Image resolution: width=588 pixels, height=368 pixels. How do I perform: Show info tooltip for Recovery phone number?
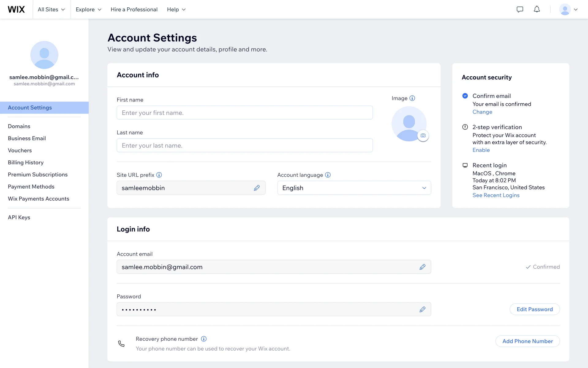tap(204, 339)
